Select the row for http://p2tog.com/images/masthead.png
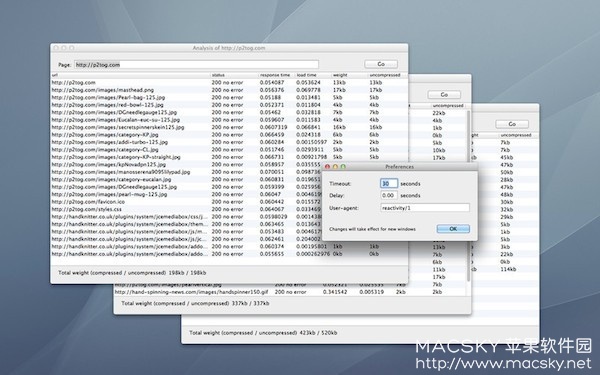The image size is (600, 375). (x=229, y=90)
